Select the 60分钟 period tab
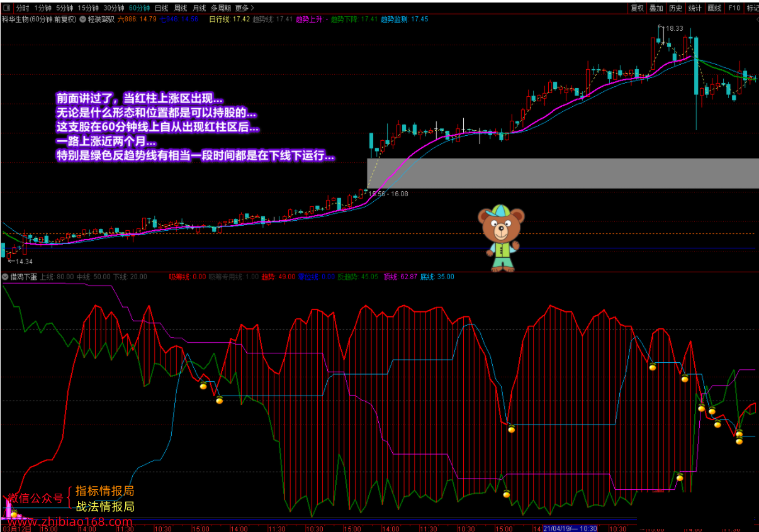Screen dimensions: 759x532 (x=139, y=8)
